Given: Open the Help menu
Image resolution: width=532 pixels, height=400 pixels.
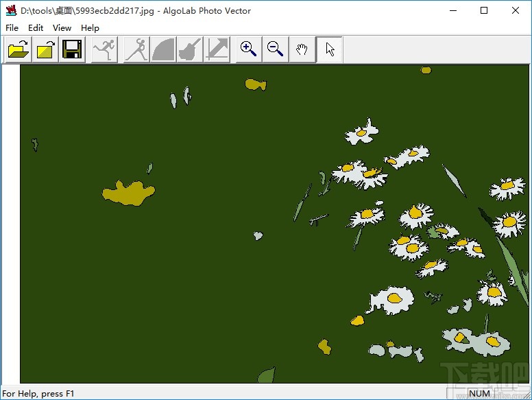Looking at the screenshot, I should 90,28.
